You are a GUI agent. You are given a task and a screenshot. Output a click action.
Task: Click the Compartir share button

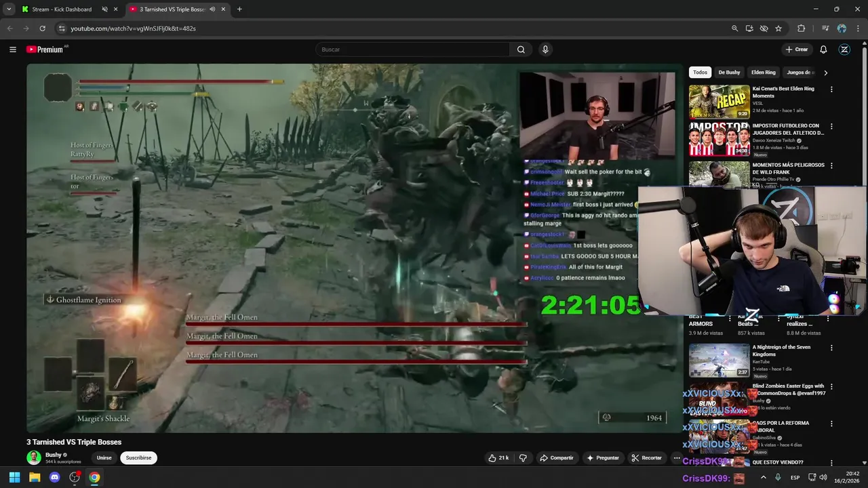point(557,457)
